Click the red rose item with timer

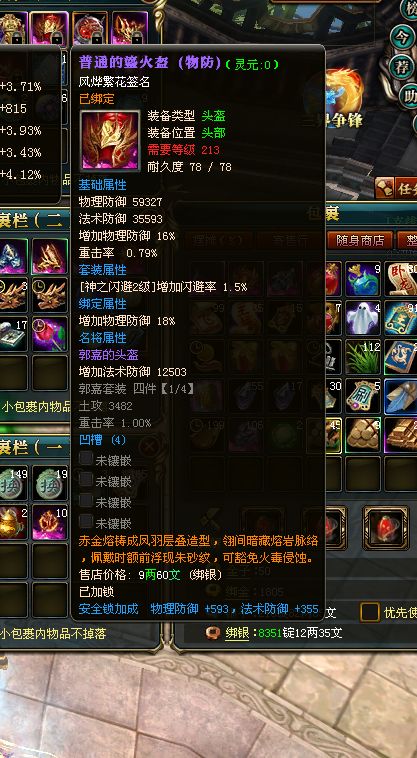pos(50,334)
